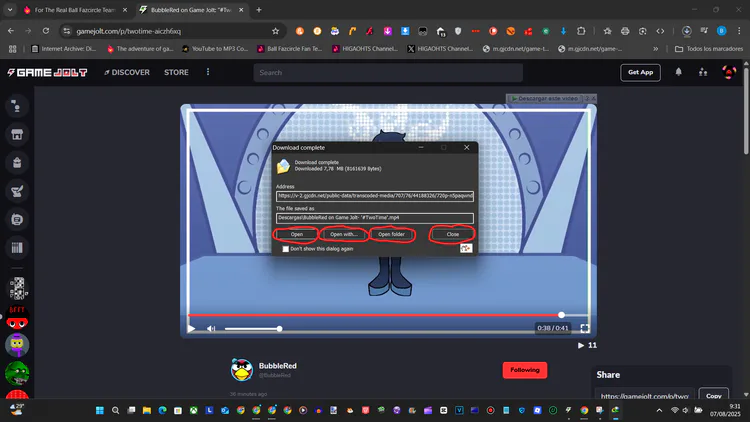Open the DISCOVER page
The width and height of the screenshot is (750, 422).
127,72
